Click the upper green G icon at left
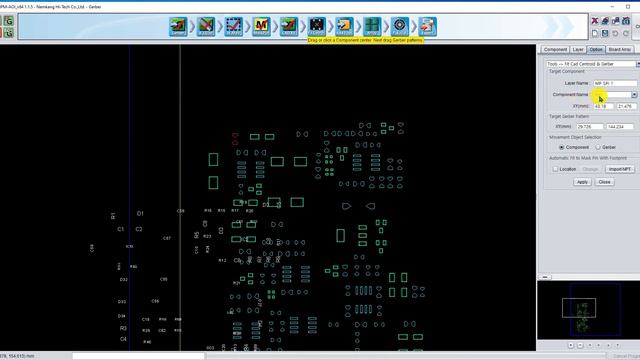Screen dimensions: 640x360 [x=9, y=20]
